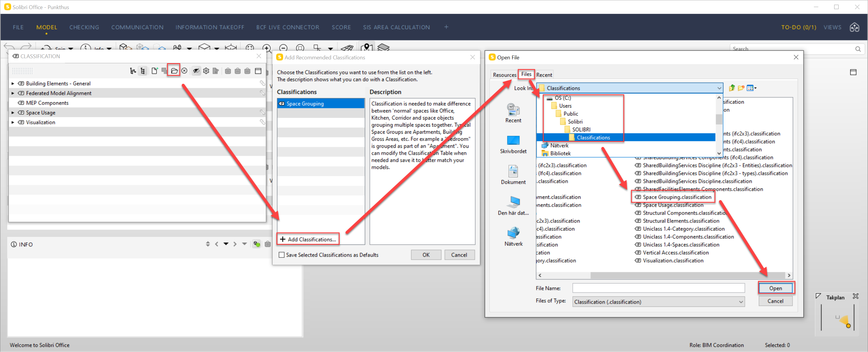Click the main toolbar search magnifier icon

click(x=857, y=49)
